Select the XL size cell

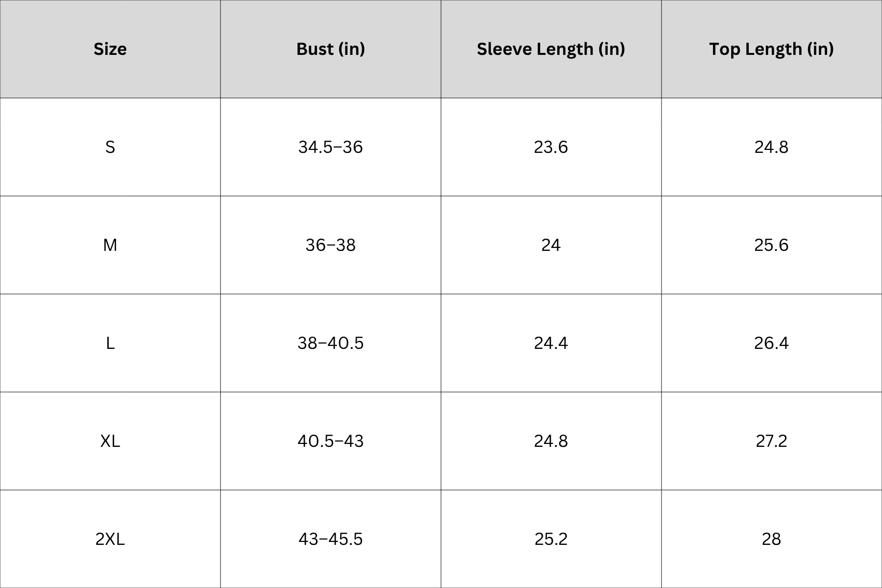pos(110,441)
